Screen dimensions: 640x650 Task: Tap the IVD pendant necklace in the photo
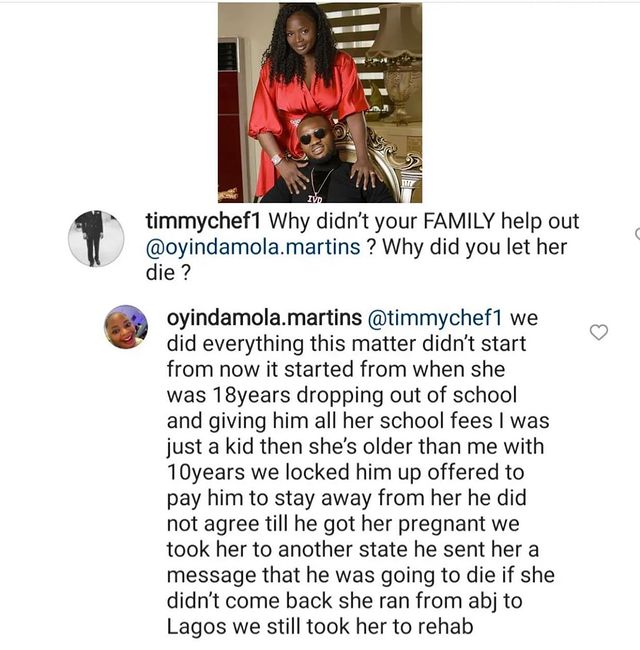coord(315,199)
